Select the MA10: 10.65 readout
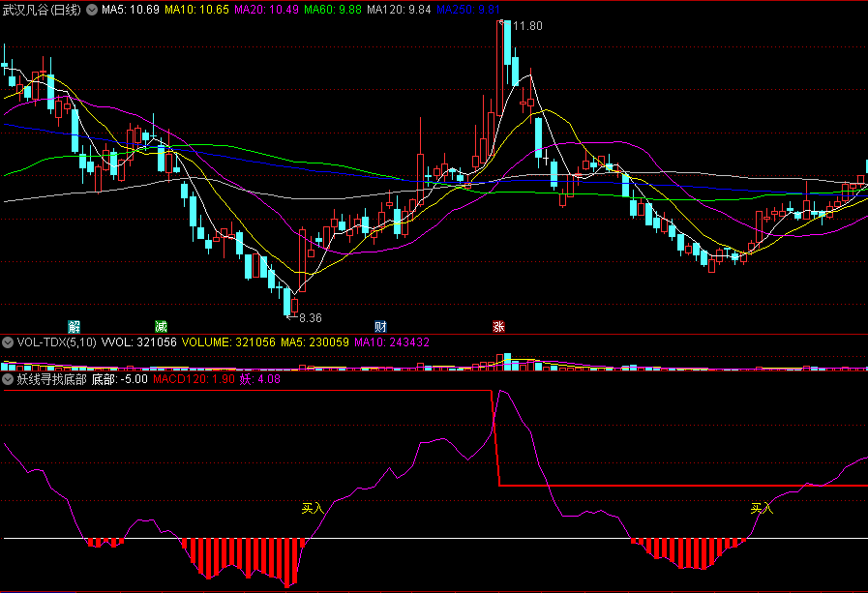This screenshot has width=868, height=593. point(196,10)
